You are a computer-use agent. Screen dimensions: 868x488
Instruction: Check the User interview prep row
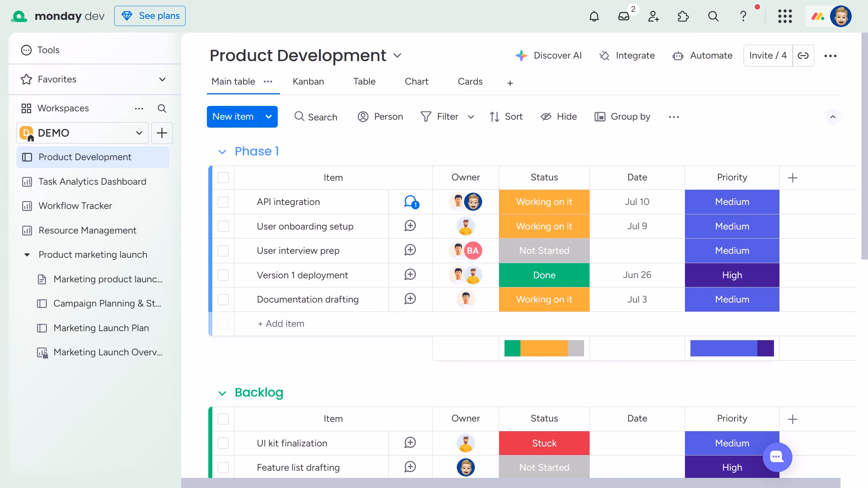point(223,251)
